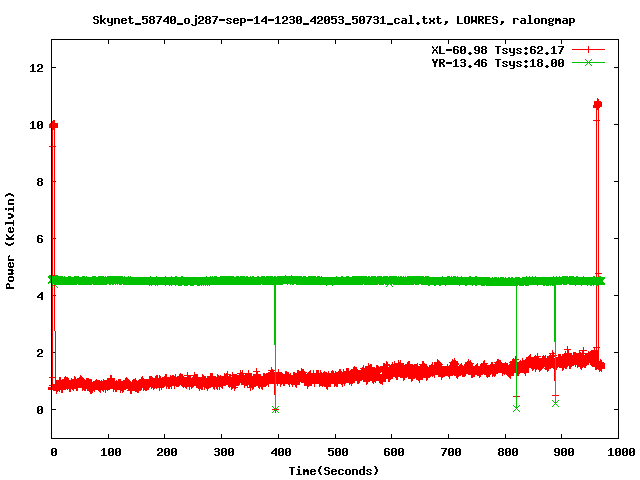
Task: Click the x-axis tick label '600'
Action: pos(394,452)
